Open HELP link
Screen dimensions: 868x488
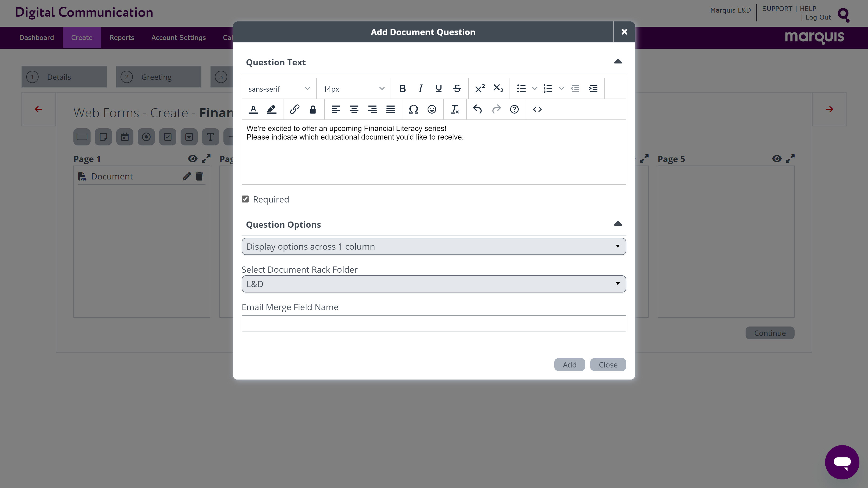808,9
